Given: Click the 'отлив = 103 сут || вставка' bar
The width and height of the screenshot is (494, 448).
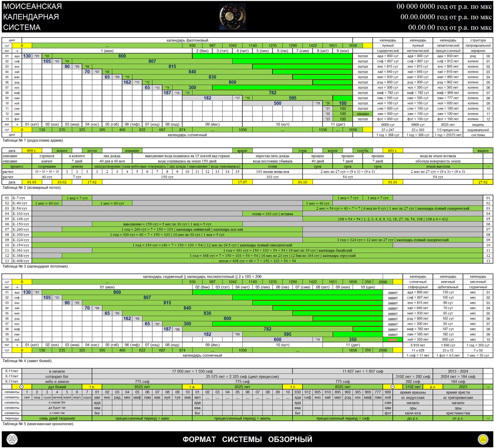Looking at the screenshot, I should pyautogui.click(x=273, y=214).
